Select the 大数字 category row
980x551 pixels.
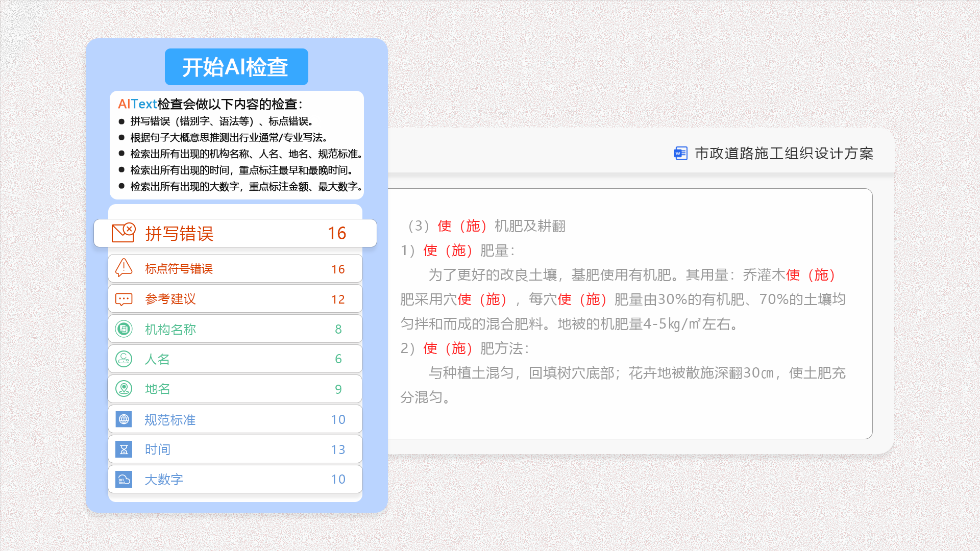235,480
